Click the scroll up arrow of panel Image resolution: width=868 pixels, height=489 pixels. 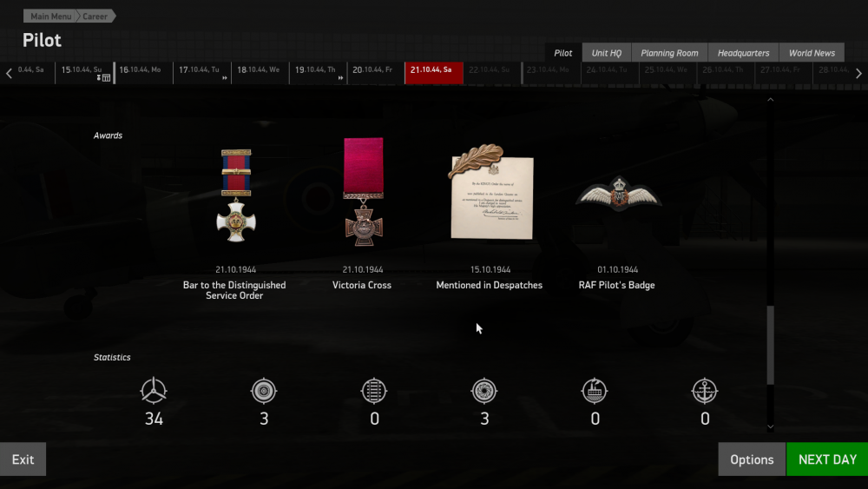coord(770,100)
